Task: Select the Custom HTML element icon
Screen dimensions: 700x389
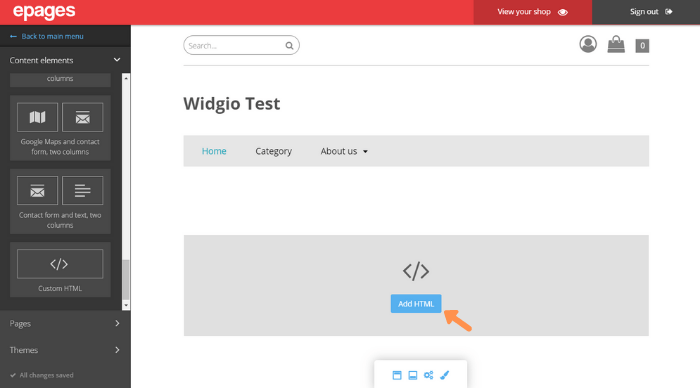Action: (x=60, y=264)
